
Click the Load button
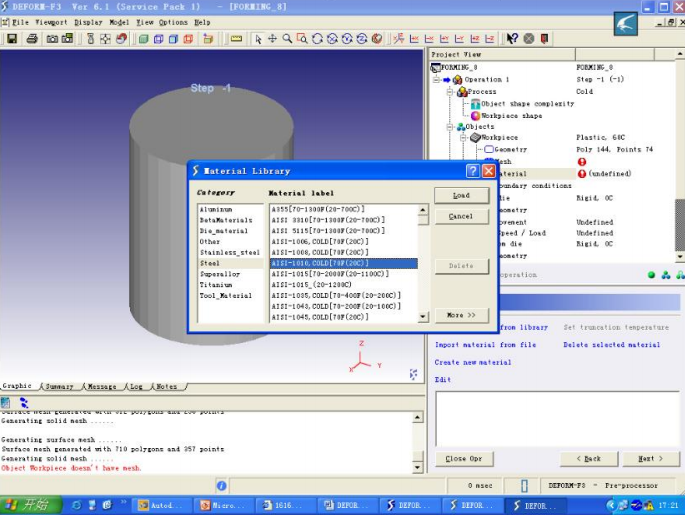pyautogui.click(x=461, y=196)
